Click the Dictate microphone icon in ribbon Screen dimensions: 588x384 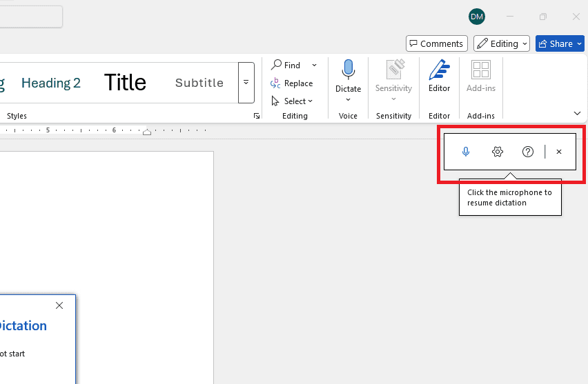click(348, 70)
